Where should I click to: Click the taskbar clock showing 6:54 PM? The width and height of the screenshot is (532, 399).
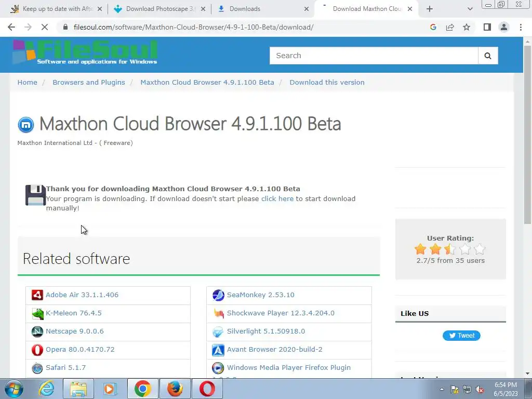pos(506,389)
